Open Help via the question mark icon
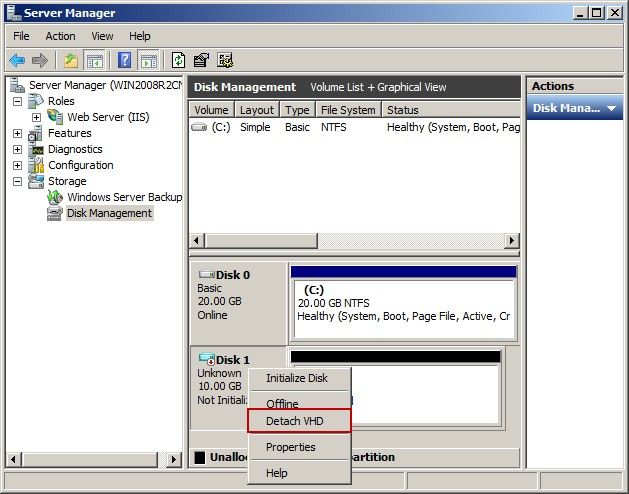 [x=124, y=61]
